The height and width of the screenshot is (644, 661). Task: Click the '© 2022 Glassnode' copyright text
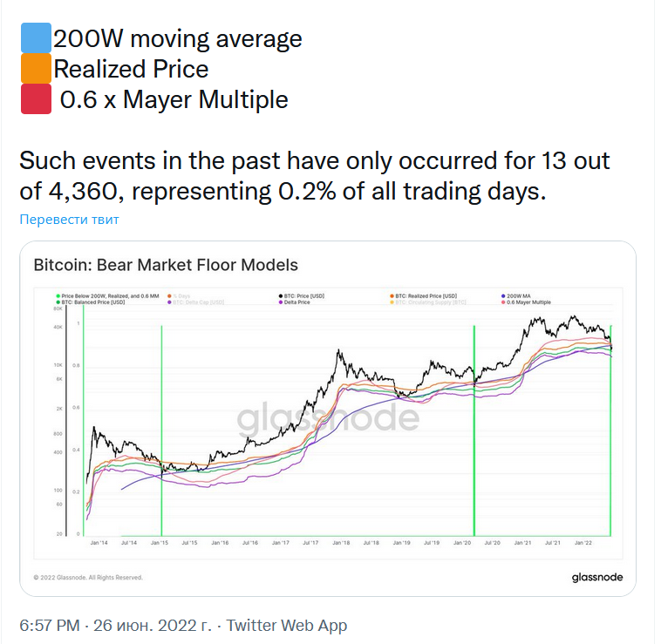coord(87,577)
